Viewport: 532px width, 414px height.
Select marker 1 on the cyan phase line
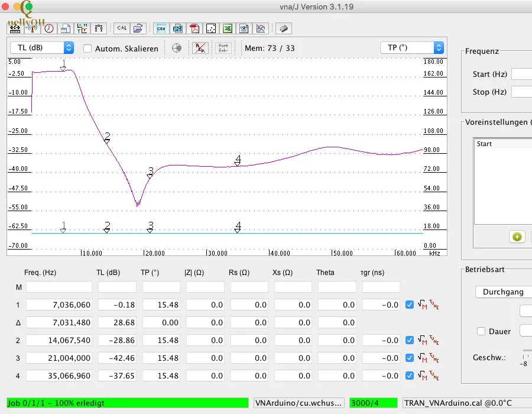[x=63, y=227]
